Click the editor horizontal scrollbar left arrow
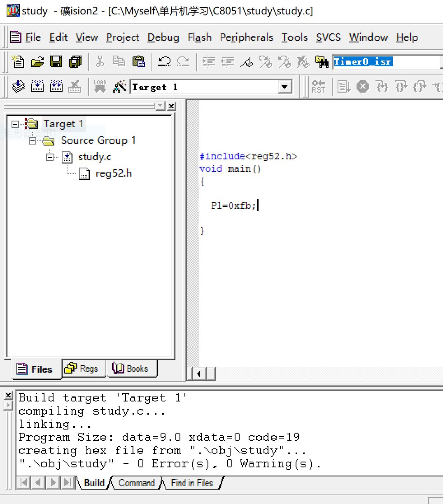This screenshot has width=443, height=504. coord(199,373)
